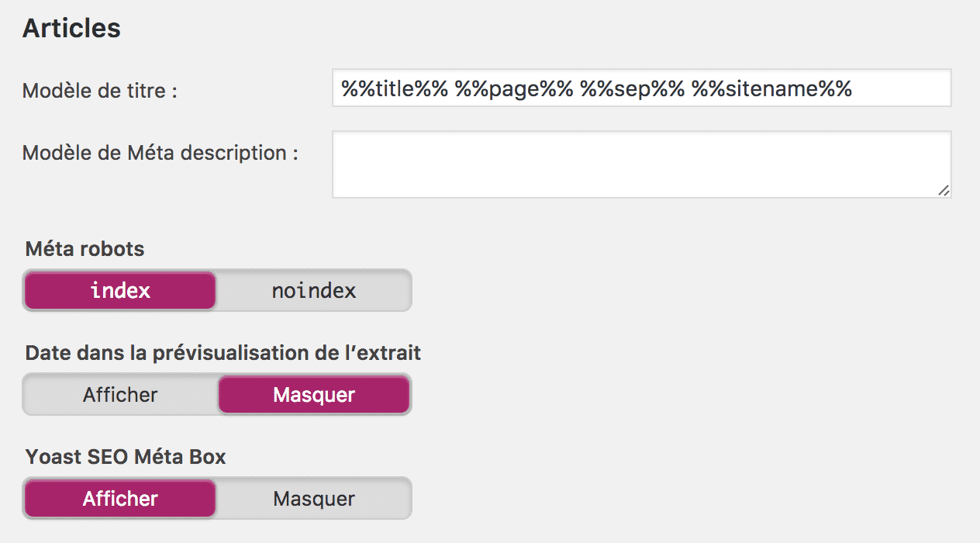Click the "Date dans la prévisualisation de l'extrait" heading
This screenshot has width=980, height=543.
(x=223, y=352)
